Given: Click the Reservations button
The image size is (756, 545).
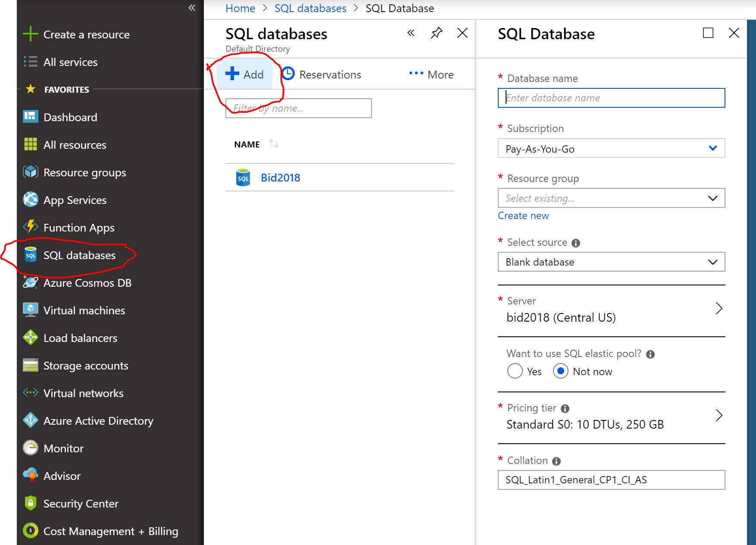Looking at the screenshot, I should pyautogui.click(x=322, y=75).
